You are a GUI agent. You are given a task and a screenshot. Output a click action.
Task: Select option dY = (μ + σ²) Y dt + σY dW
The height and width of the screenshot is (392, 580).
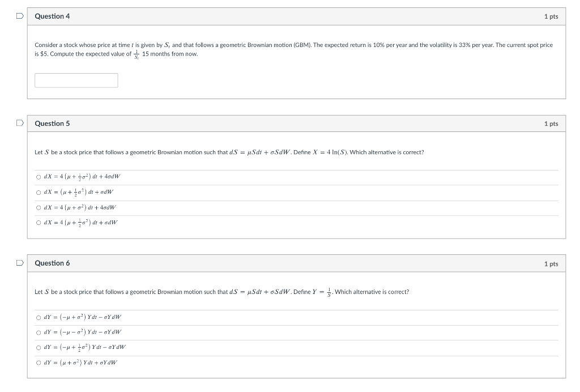pyautogui.click(x=37, y=363)
